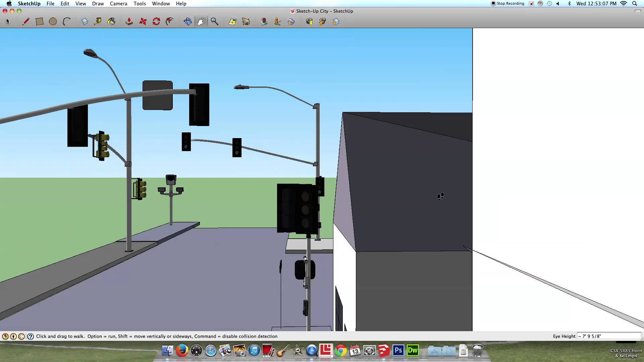Select the Zoom tool
Screen dimensions: 644x362
pos(215,21)
